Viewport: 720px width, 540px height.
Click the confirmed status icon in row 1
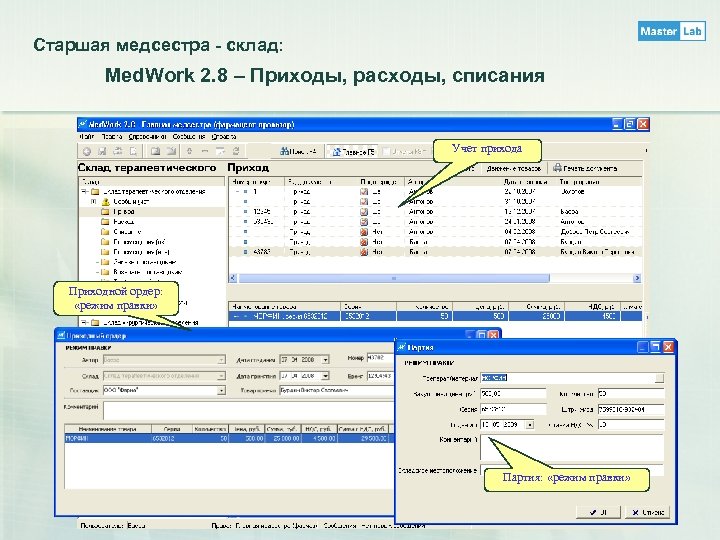tap(364, 191)
